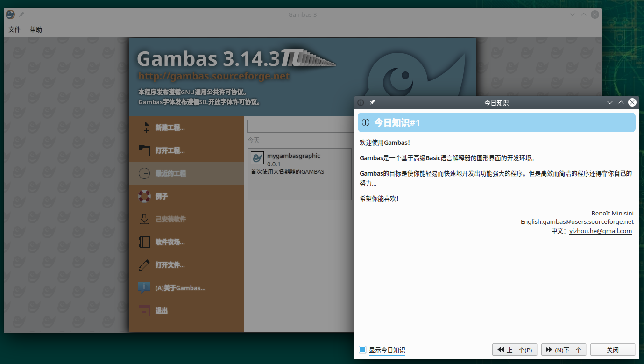This screenshot has width=644, height=364.
Task: Open the 文件 menu
Action: [14, 29]
